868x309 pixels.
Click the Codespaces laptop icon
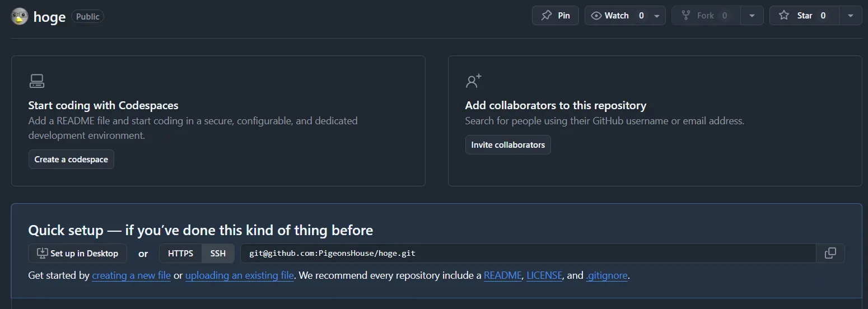pyautogui.click(x=37, y=81)
